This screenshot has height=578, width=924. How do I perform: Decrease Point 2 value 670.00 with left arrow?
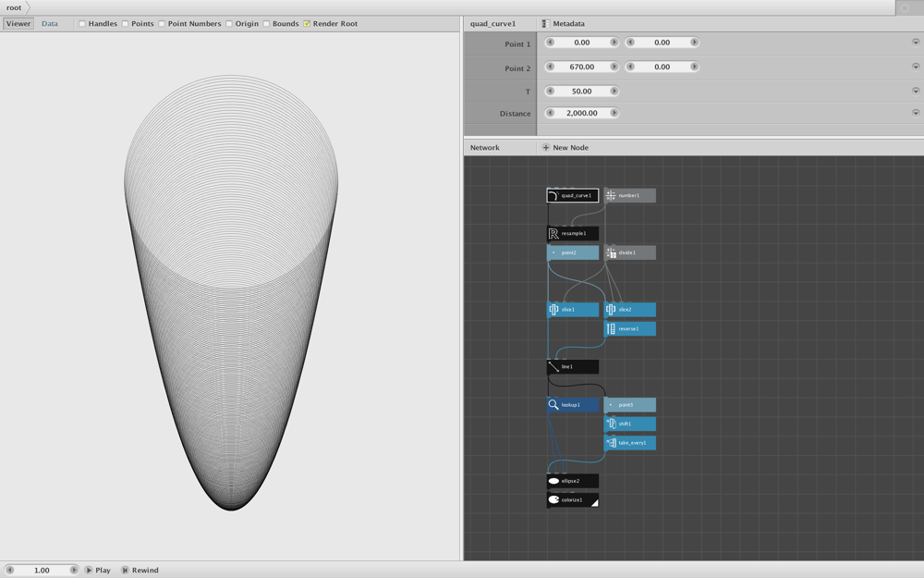pyautogui.click(x=550, y=67)
